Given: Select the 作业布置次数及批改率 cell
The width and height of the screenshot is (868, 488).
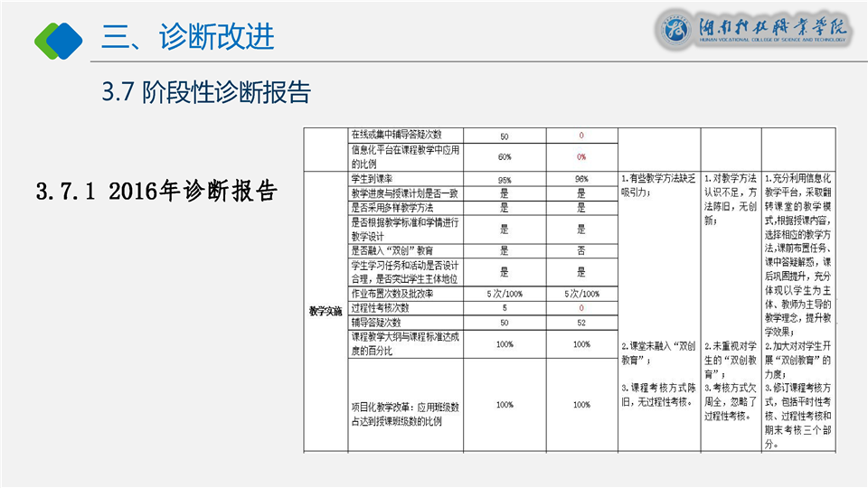Looking at the screenshot, I should (404, 294).
